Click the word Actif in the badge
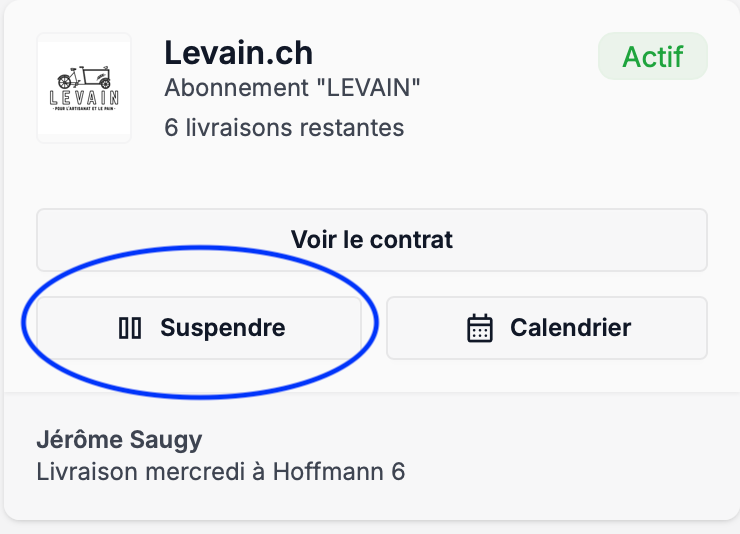This screenshot has width=740, height=534. tap(652, 56)
